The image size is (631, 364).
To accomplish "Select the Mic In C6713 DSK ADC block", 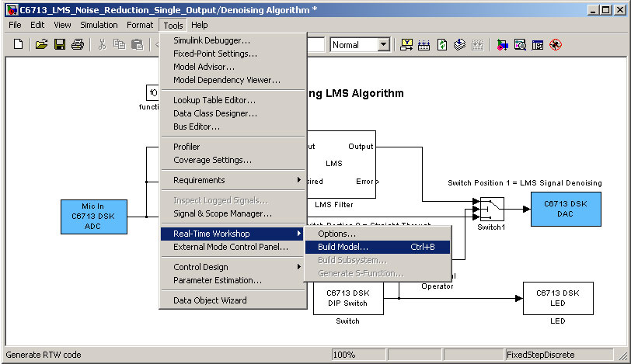I will tap(94, 217).
